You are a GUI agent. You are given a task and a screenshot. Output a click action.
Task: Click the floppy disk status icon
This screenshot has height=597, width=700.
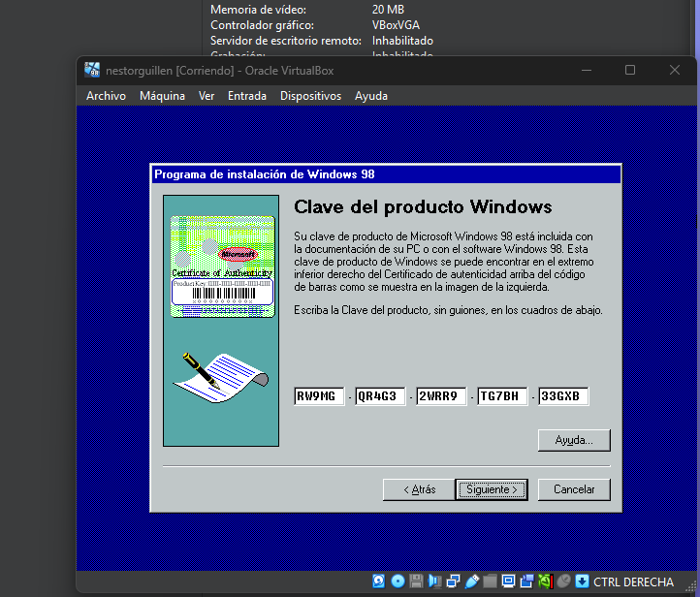[416, 581]
